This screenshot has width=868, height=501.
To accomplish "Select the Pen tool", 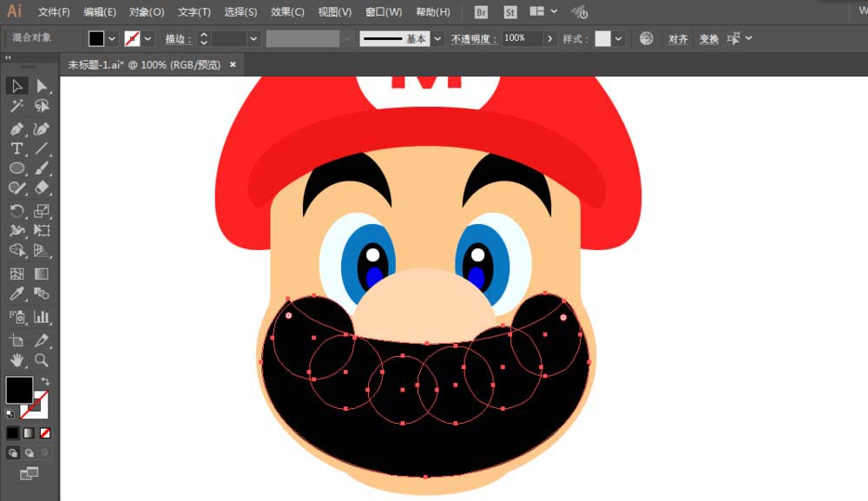I will 16,129.
